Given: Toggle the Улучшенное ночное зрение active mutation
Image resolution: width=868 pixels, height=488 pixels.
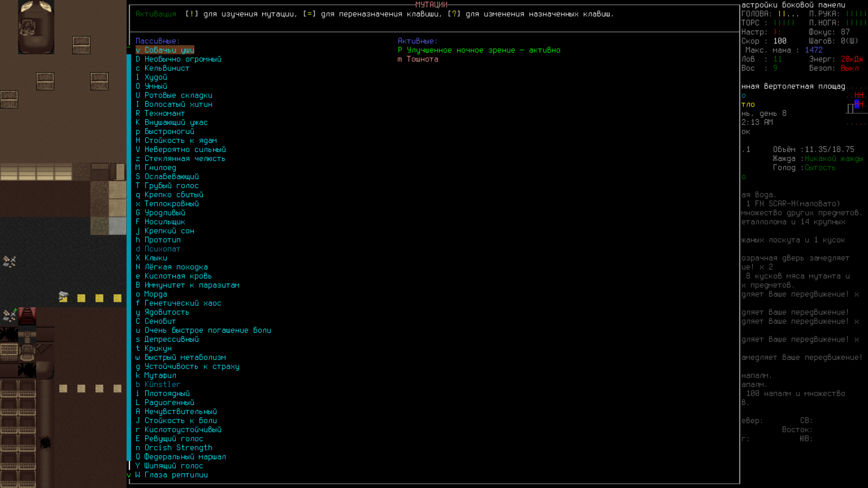Looking at the screenshot, I should tap(479, 50).
